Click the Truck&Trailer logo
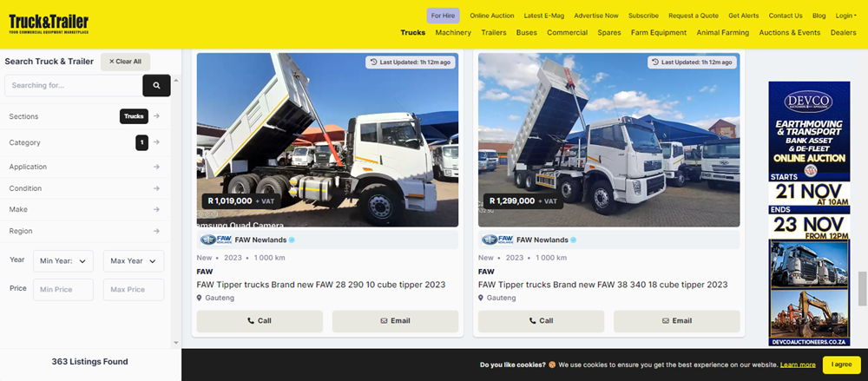 pyautogui.click(x=49, y=23)
